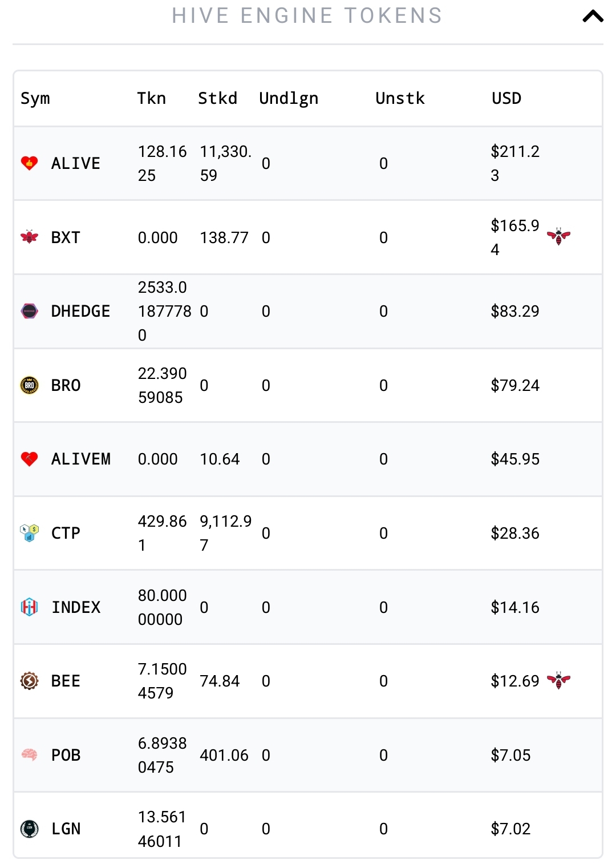This screenshot has width=616, height=868.
Task: Click the CTP hexagons token icon
Action: pyautogui.click(x=29, y=533)
